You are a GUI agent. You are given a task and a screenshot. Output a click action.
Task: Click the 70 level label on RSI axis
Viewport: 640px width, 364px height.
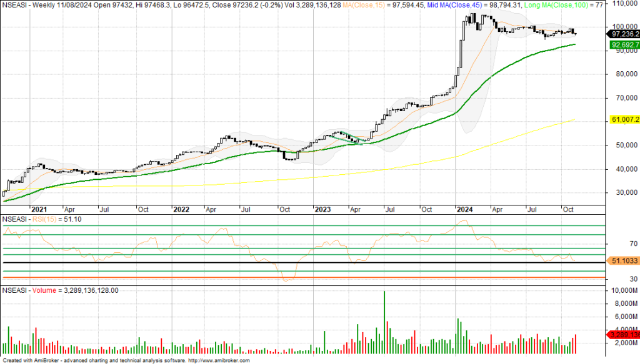click(616, 243)
